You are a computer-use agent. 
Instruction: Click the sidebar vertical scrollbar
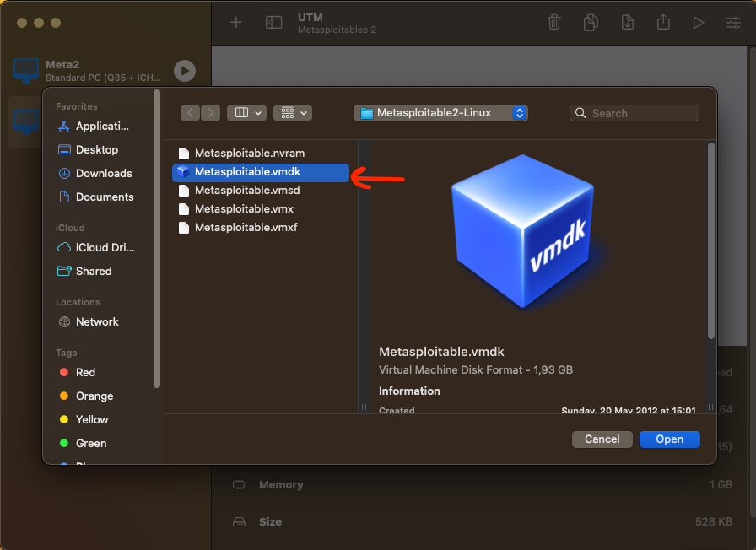(157, 239)
